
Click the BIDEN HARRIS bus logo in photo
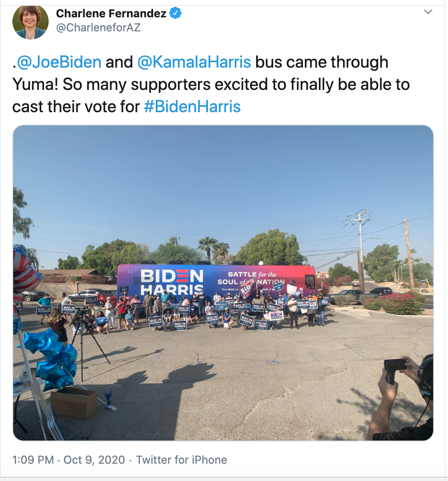pyautogui.click(x=172, y=281)
